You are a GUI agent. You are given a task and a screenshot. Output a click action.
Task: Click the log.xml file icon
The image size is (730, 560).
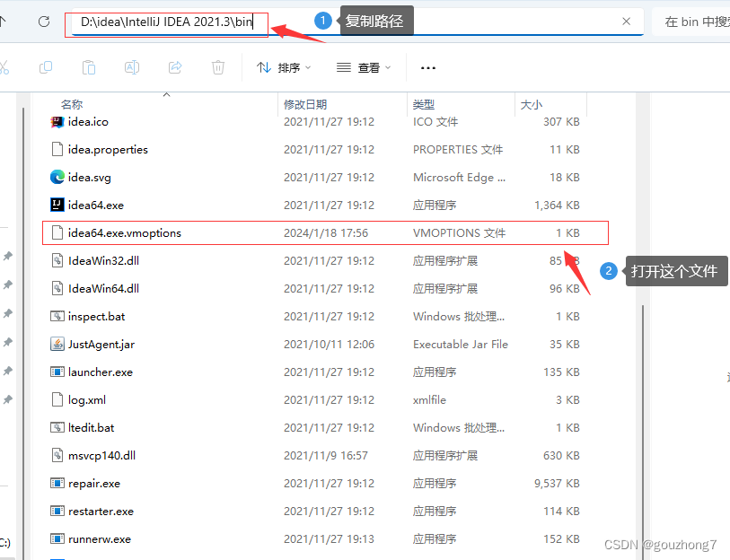pos(57,400)
